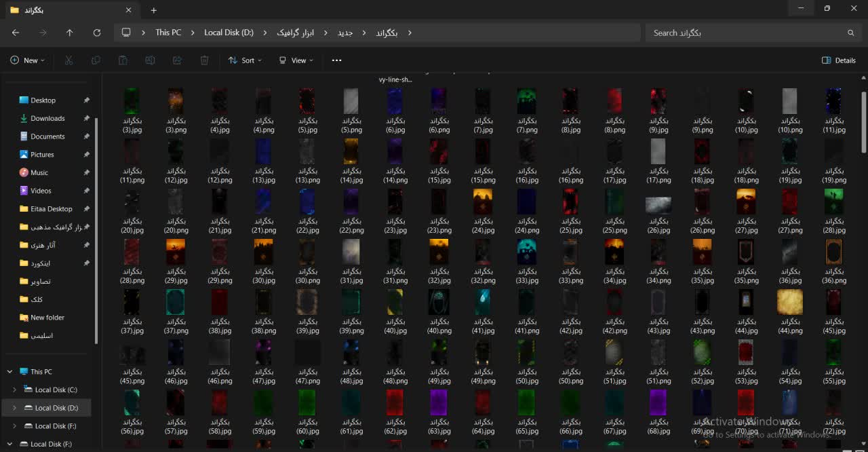Click the Share icon in toolbar
The width and height of the screenshot is (868, 452).
click(x=177, y=60)
